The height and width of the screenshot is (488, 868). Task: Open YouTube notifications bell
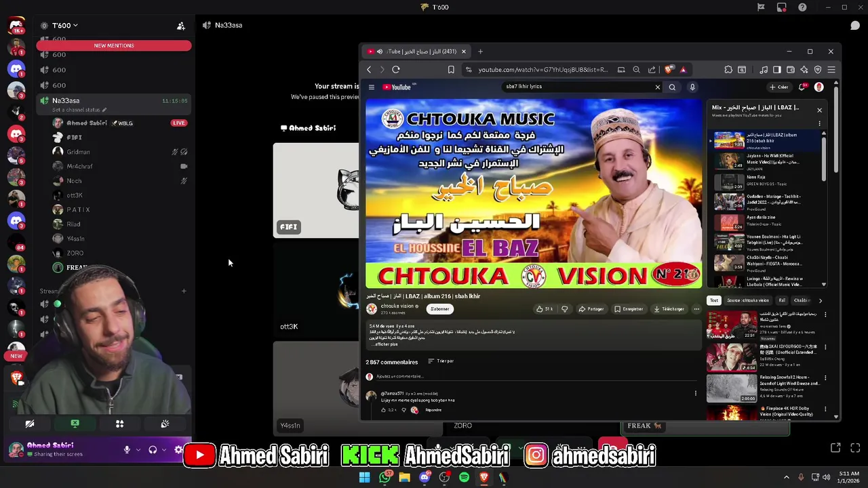(802, 87)
